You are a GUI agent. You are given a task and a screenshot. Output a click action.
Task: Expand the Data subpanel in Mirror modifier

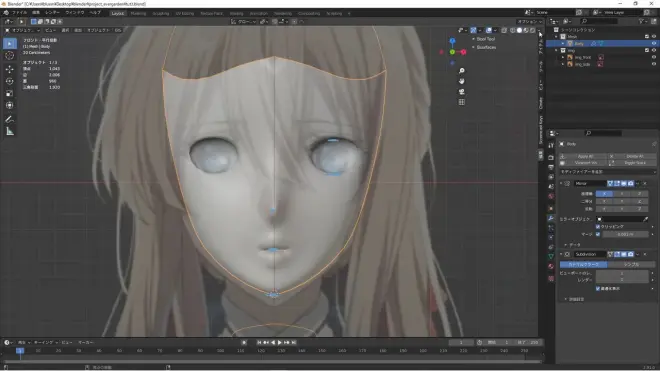point(566,245)
